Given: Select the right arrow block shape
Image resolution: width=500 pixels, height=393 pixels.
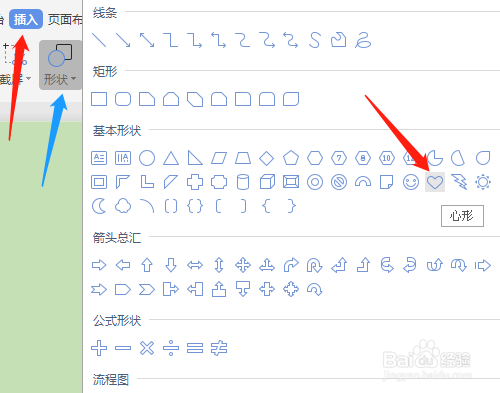Looking at the screenshot, I should 99,265.
